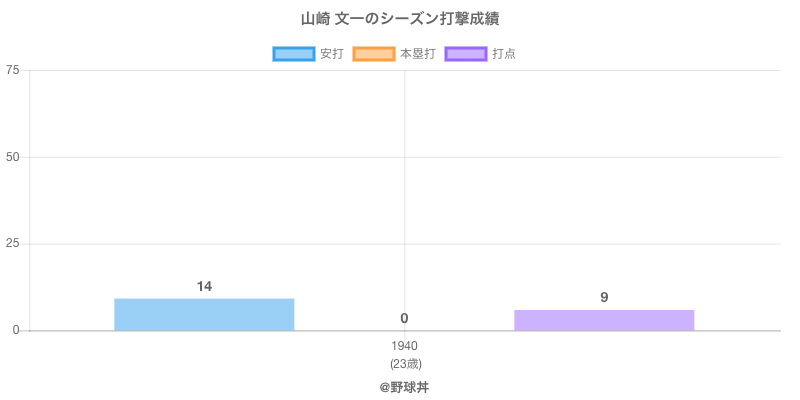Click the blue 安打 legend swatch
The width and height of the screenshot is (800, 400).
coord(293,54)
